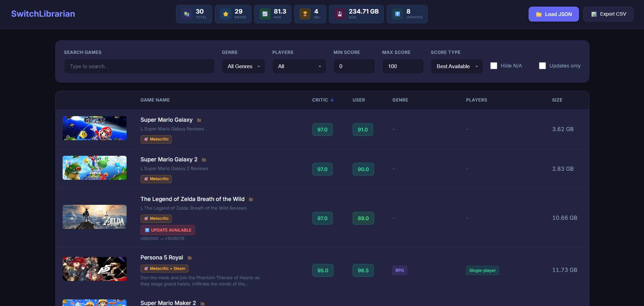
Task: Click the upload arrow icon in Updates stat
Action: click(397, 14)
